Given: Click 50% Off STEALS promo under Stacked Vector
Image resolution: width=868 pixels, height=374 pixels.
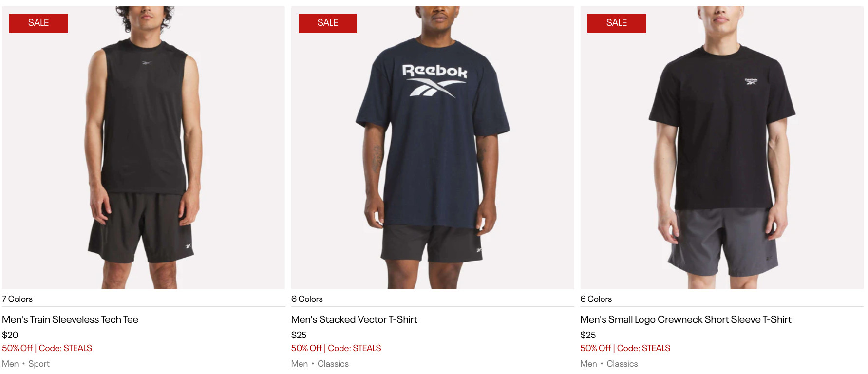Looking at the screenshot, I should point(336,348).
